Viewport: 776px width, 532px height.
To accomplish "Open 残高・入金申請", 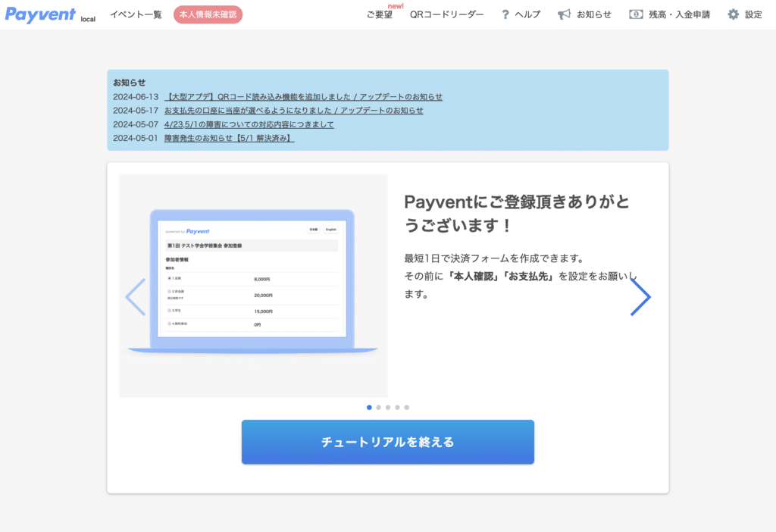I will click(679, 15).
